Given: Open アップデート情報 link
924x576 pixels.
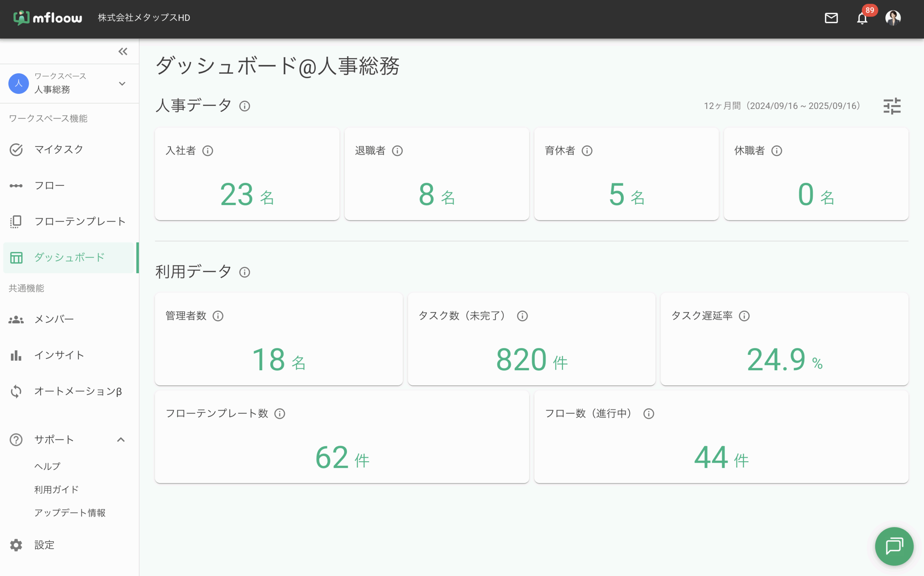Looking at the screenshot, I should coord(70,513).
